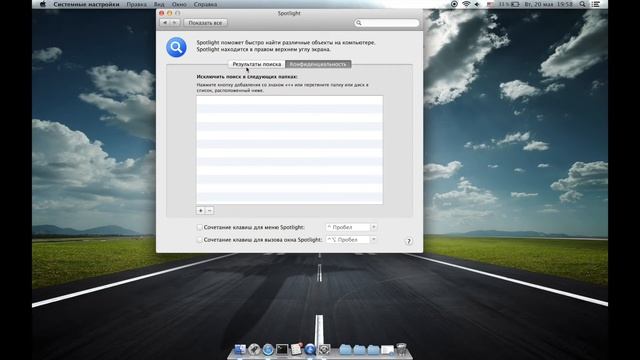Click the battery status icon

coord(515,4)
